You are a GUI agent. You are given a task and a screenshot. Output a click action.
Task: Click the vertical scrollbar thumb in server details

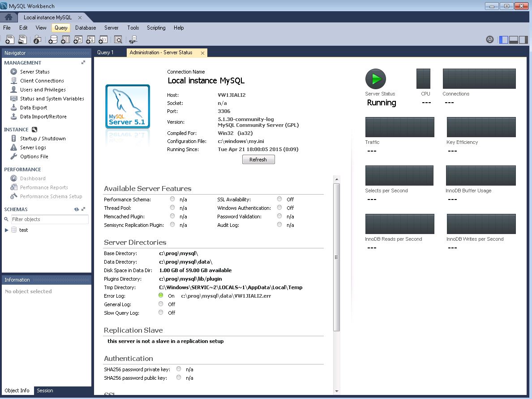(337, 257)
